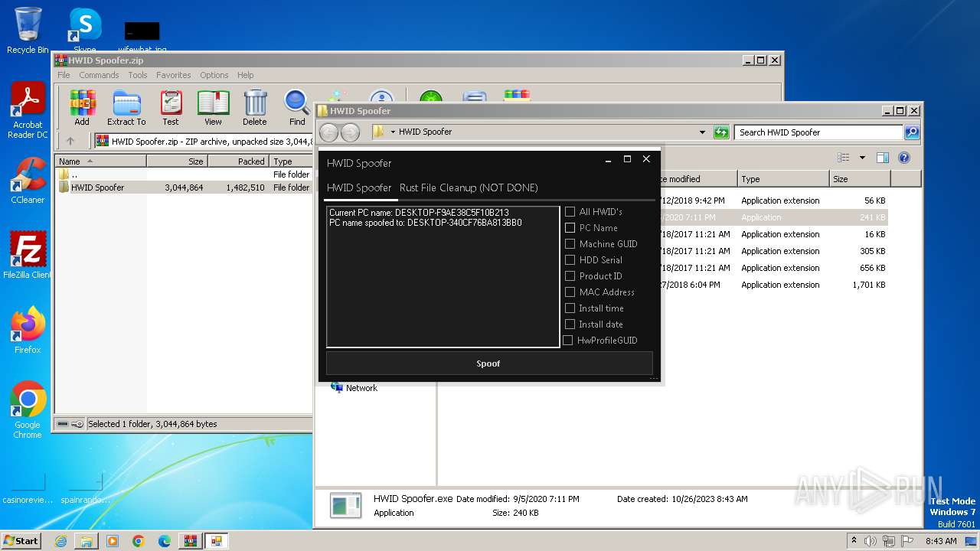Click the Explorer back navigation arrow
The width and height of the screenshot is (980, 551).
(x=328, y=132)
